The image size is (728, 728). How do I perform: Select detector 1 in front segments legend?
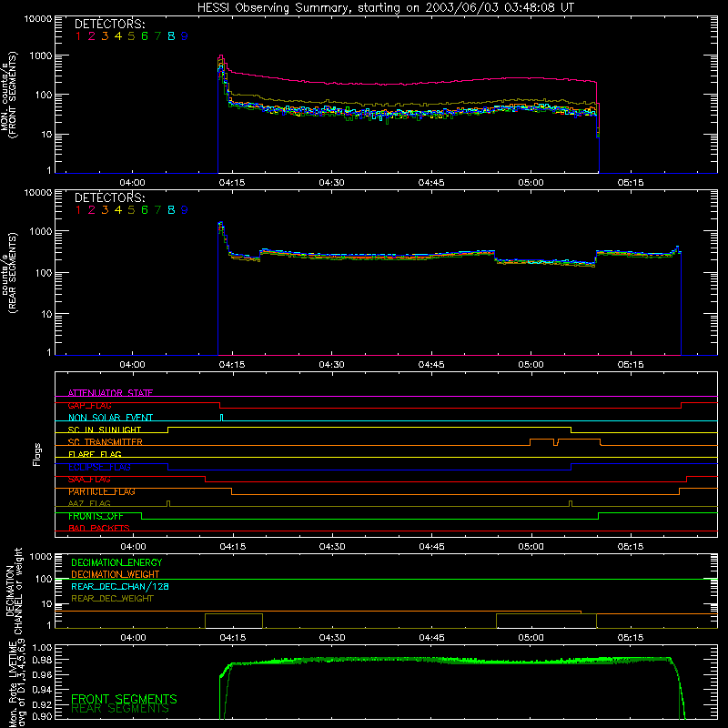[x=78, y=36]
